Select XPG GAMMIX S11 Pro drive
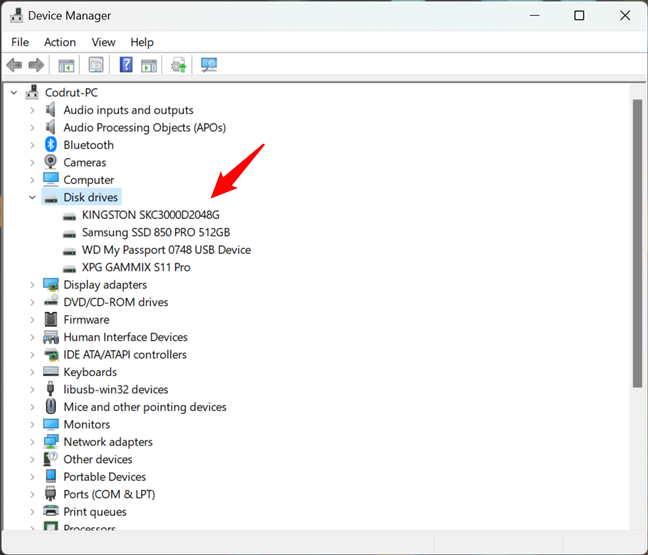The width and height of the screenshot is (648, 555). (x=136, y=267)
